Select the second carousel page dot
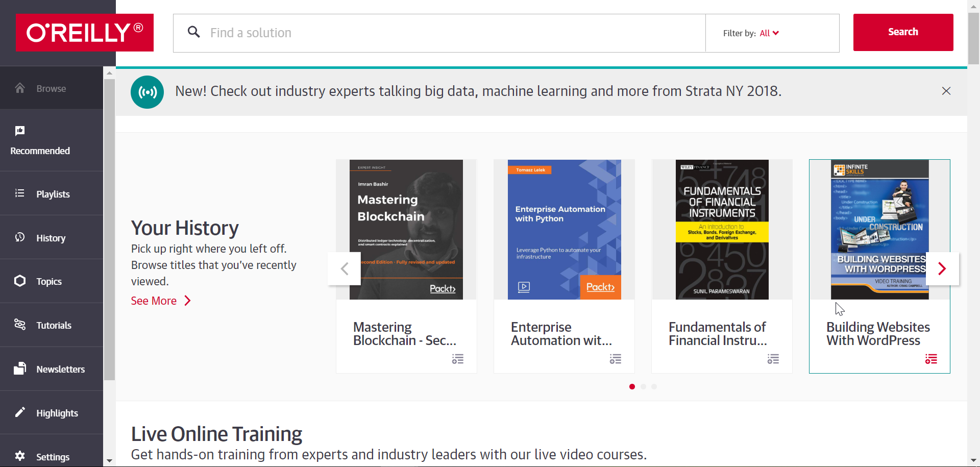Image resolution: width=980 pixels, height=467 pixels. (x=643, y=387)
